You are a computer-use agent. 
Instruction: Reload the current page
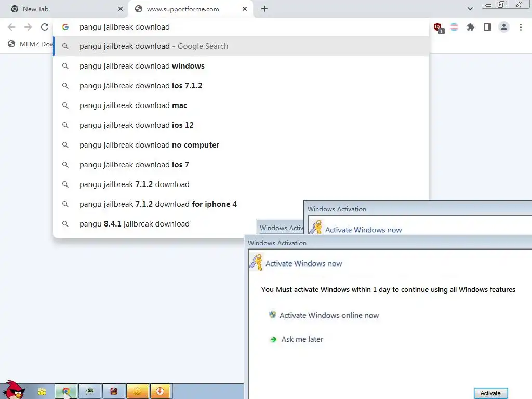45,27
